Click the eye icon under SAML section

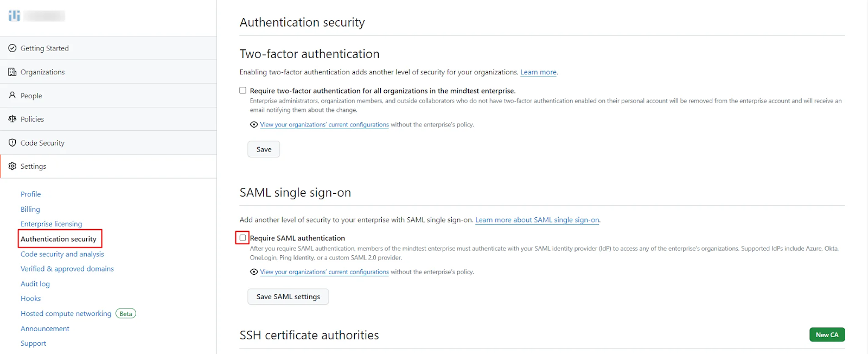coord(254,272)
